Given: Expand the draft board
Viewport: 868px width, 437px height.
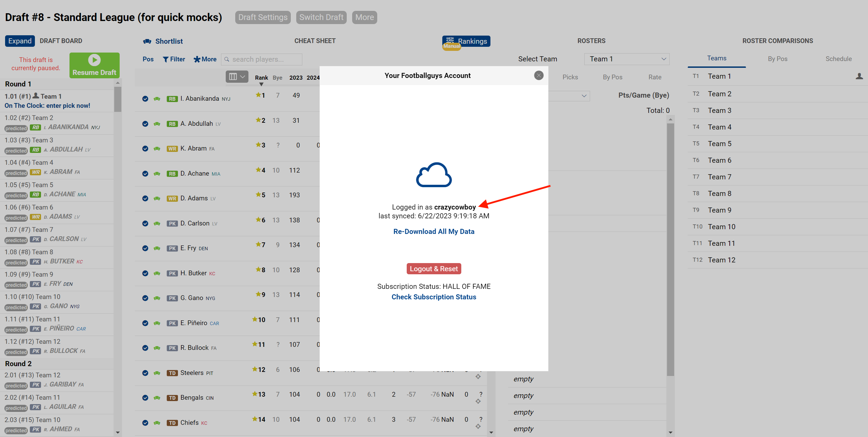Looking at the screenshot, I should 20,41.
